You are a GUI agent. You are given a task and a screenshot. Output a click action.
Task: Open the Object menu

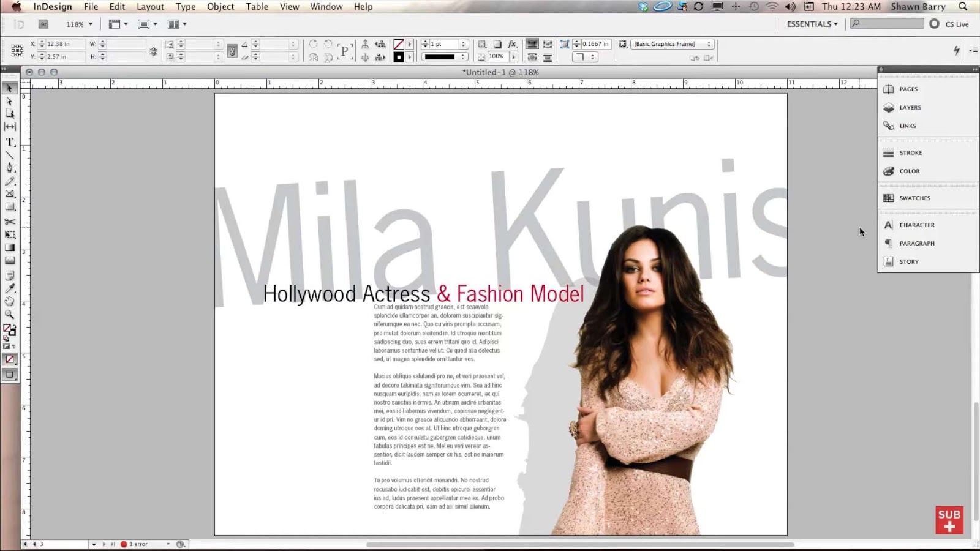coord(221,7)
